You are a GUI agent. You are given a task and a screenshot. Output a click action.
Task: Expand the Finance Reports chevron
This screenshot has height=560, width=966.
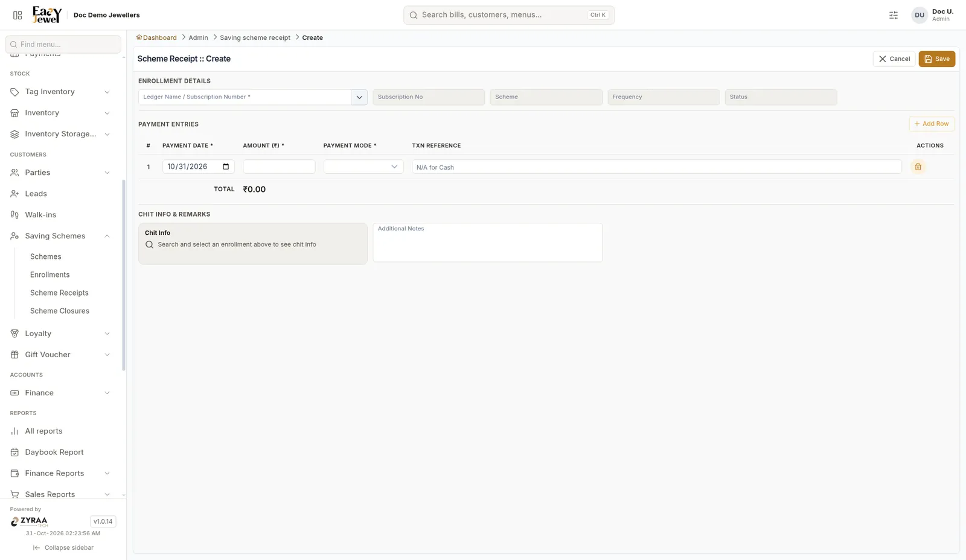click(x=107, y=474)
